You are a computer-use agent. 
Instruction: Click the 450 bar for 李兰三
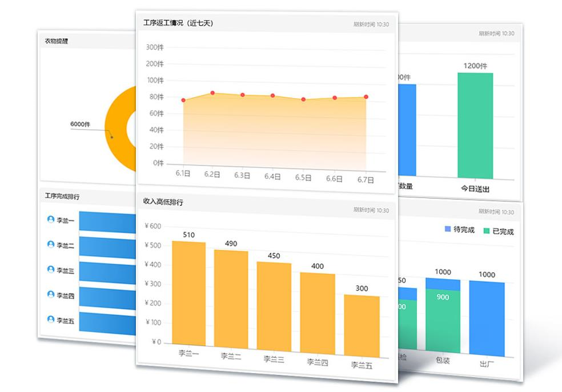click(274, 306)
